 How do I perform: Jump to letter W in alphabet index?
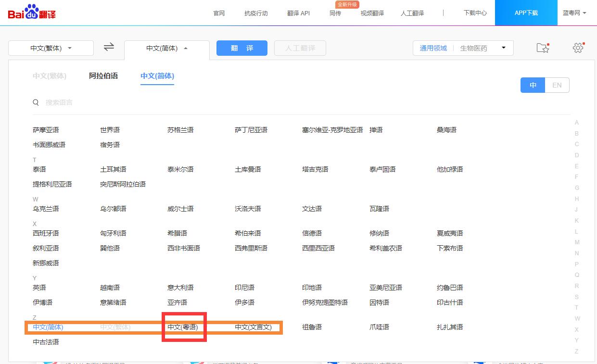pos(577,318)
